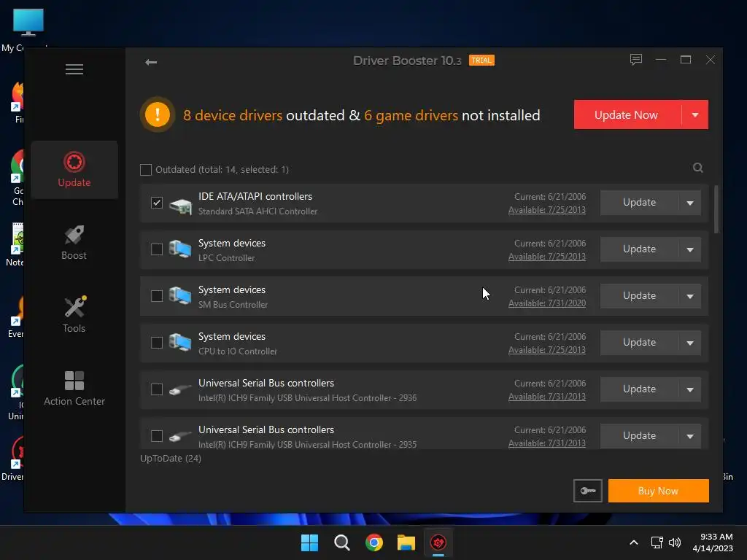Open dropdown next to LPC Controller Update

(690, 249)
